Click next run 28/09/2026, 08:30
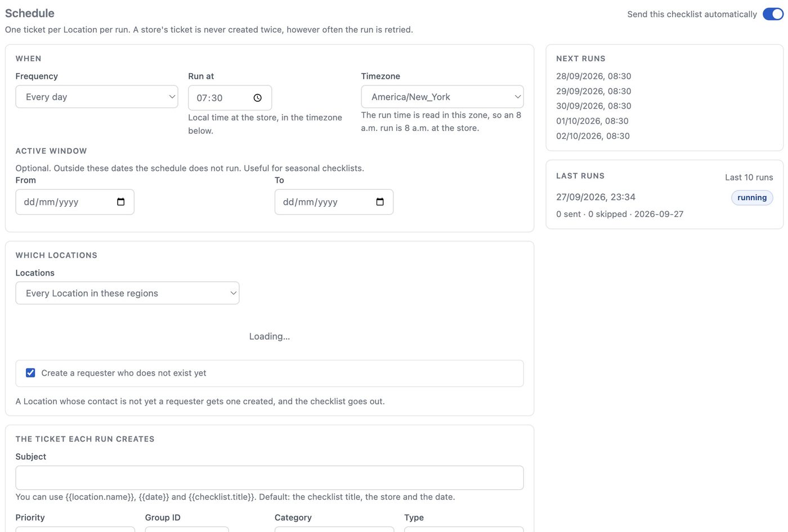Image resolution: width=788 pixels, height=532 pixels. coord(593,76)
